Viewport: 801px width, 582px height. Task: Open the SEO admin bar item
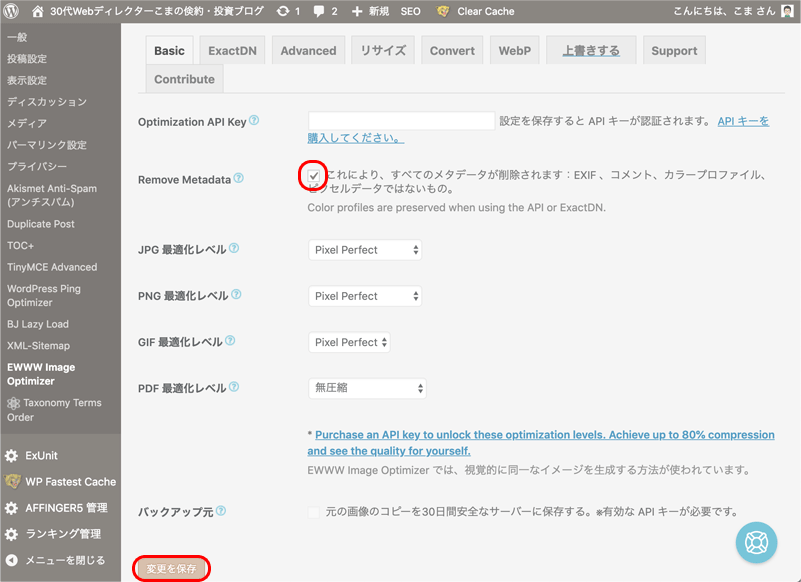410,11
